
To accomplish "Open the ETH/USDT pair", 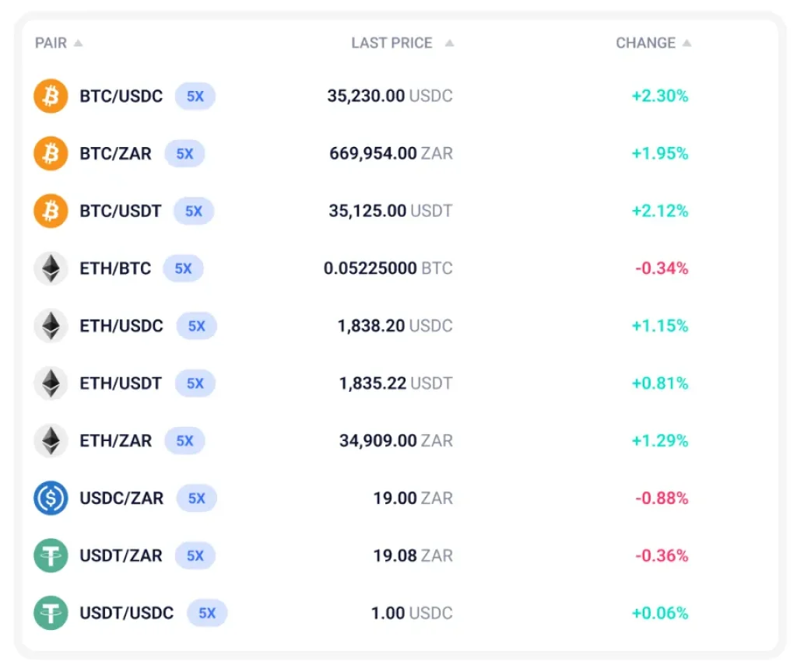I will click(x=121, y=383).
